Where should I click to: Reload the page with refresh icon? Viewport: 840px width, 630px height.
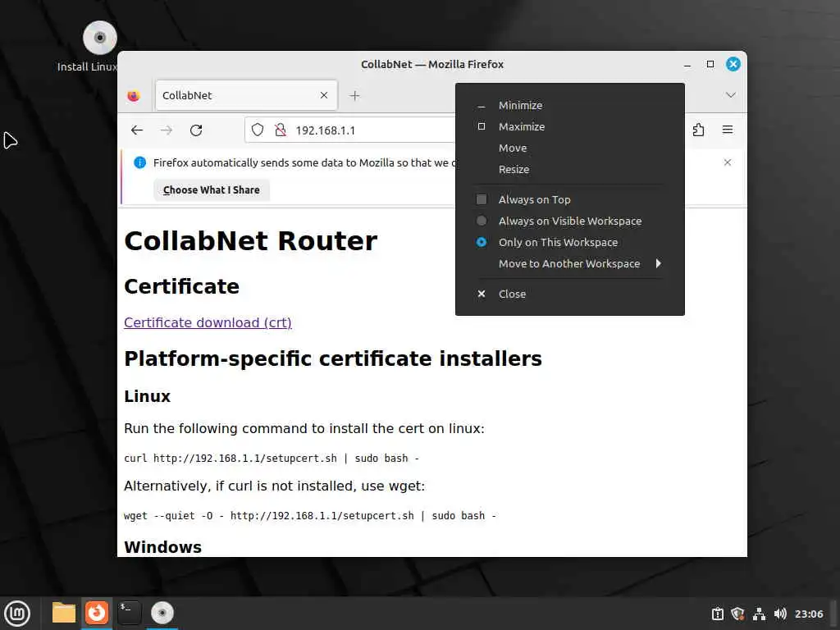pos(196,130)
